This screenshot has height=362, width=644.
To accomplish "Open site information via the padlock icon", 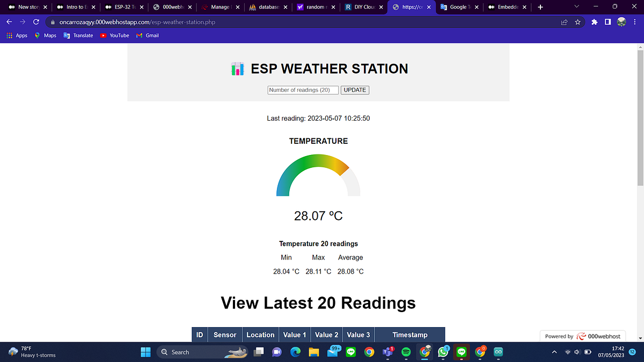I will [x=52, y=23].
